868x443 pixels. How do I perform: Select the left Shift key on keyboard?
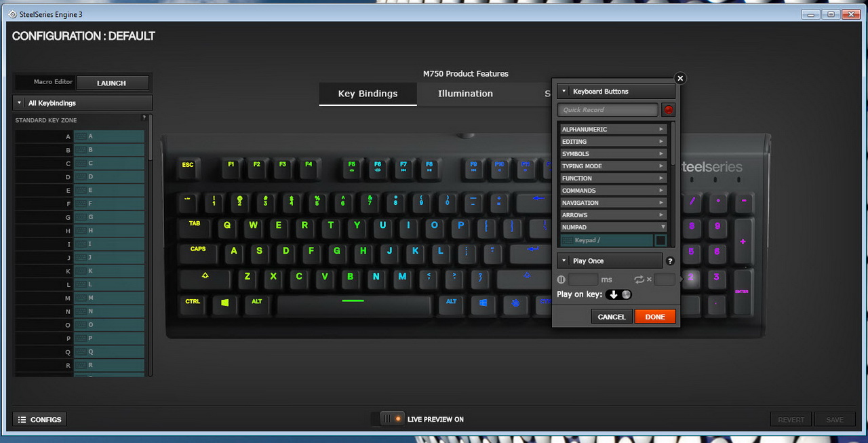[x=205, y=278]
